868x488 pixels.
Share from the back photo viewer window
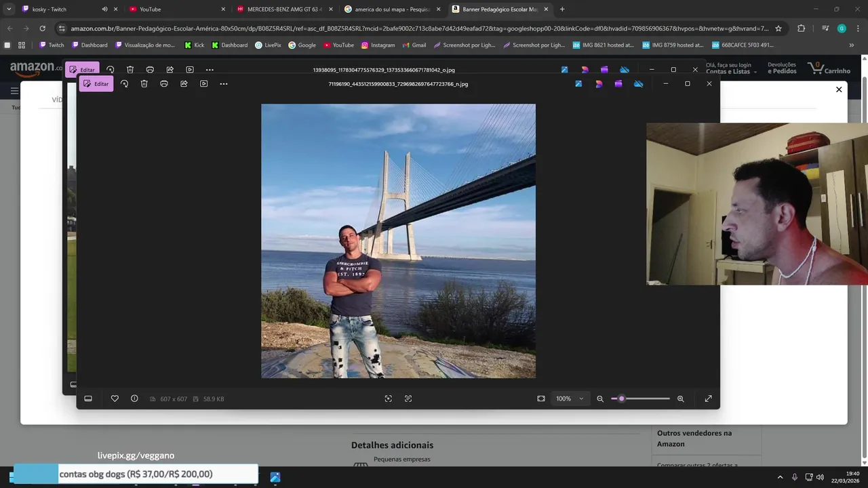pyautogui.click(x=170, y=70)
